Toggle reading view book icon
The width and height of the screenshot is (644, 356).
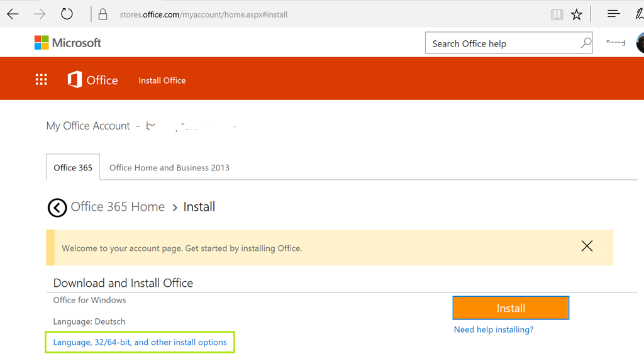(557, 14)
